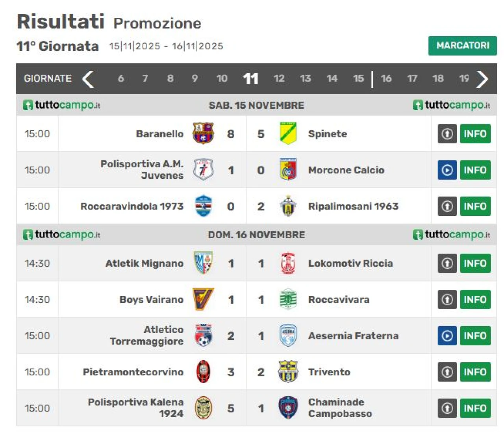Image resolution: width=504 pixels, height=434 pixels.
Task: Click the Roccavivara team crest
Action: tap(288, 300)
